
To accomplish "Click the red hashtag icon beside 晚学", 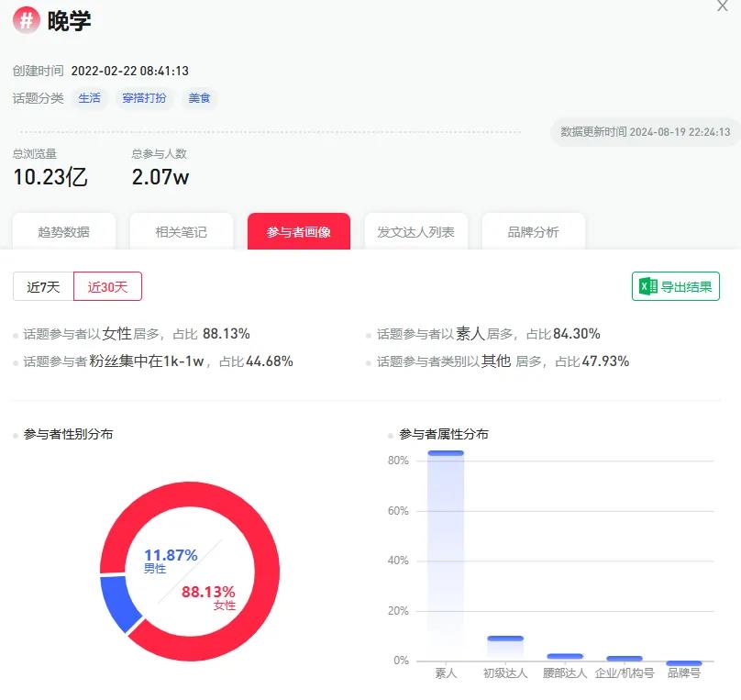I will tap(26, 19).
